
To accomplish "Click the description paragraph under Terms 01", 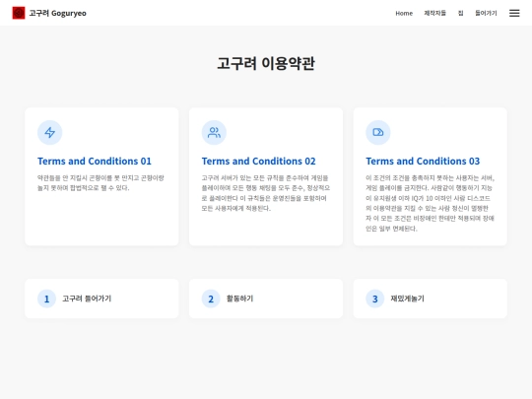I will [x=100, y=183].
